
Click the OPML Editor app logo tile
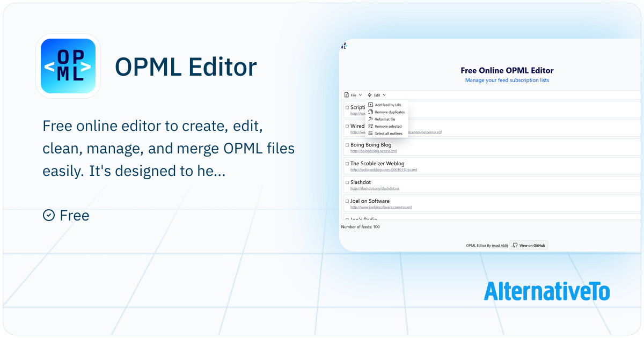click(x=68, y=66)
